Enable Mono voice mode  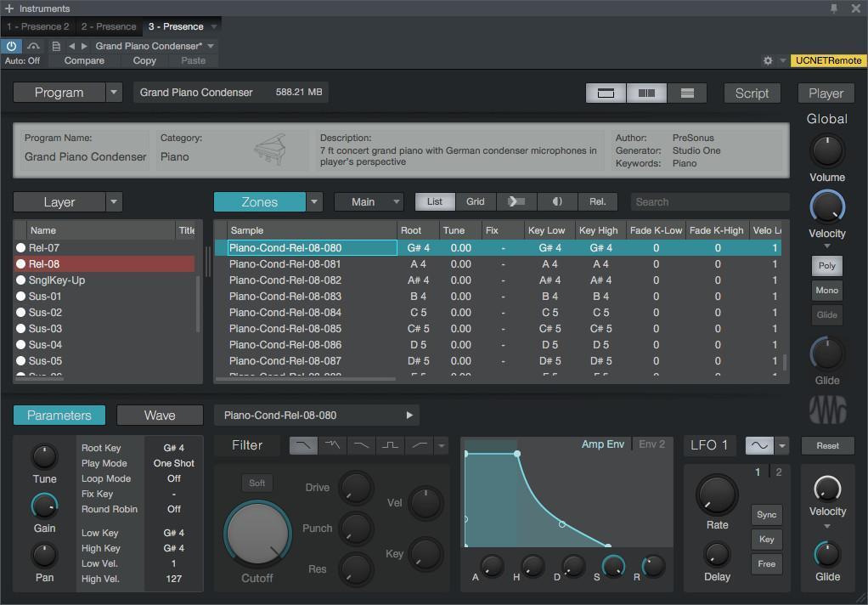(826, 290)
